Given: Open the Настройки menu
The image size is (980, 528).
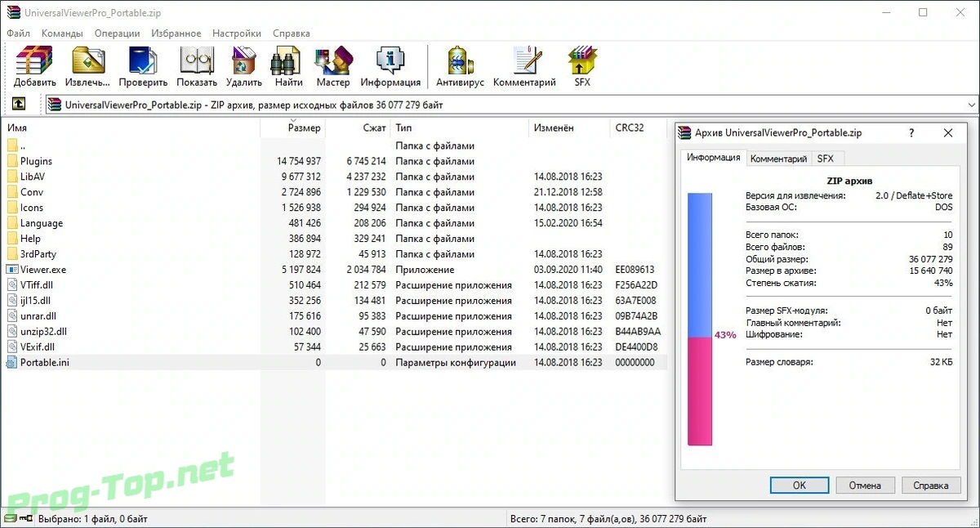Looking at the screenshot, I should (237, 34).
